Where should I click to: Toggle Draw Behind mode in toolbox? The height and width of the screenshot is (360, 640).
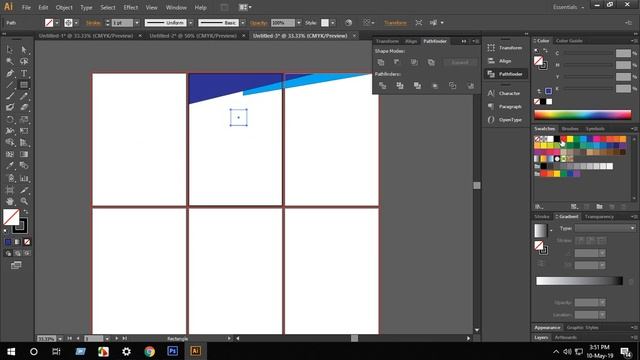(x=17, y=253)
